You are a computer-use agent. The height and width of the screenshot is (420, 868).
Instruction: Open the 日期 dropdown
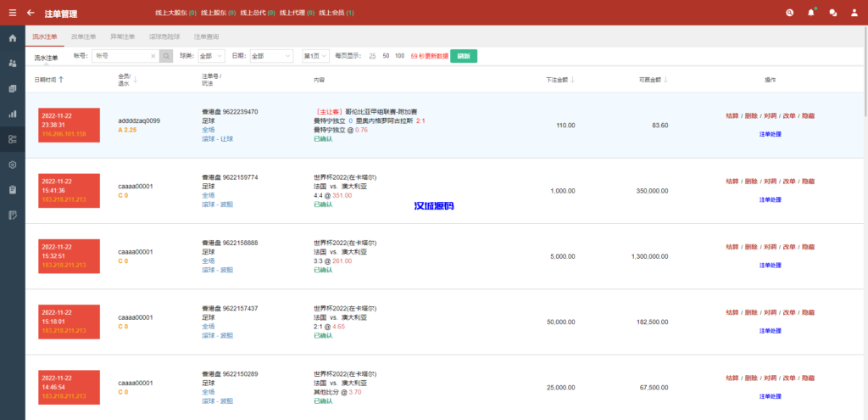[271, 56]
